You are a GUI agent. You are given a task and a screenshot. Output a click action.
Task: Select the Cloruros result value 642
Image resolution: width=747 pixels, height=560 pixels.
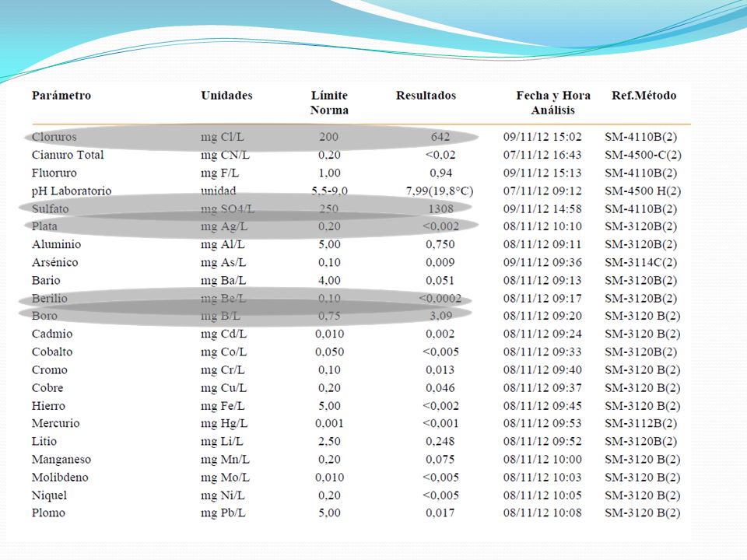(x=440, y=137)
